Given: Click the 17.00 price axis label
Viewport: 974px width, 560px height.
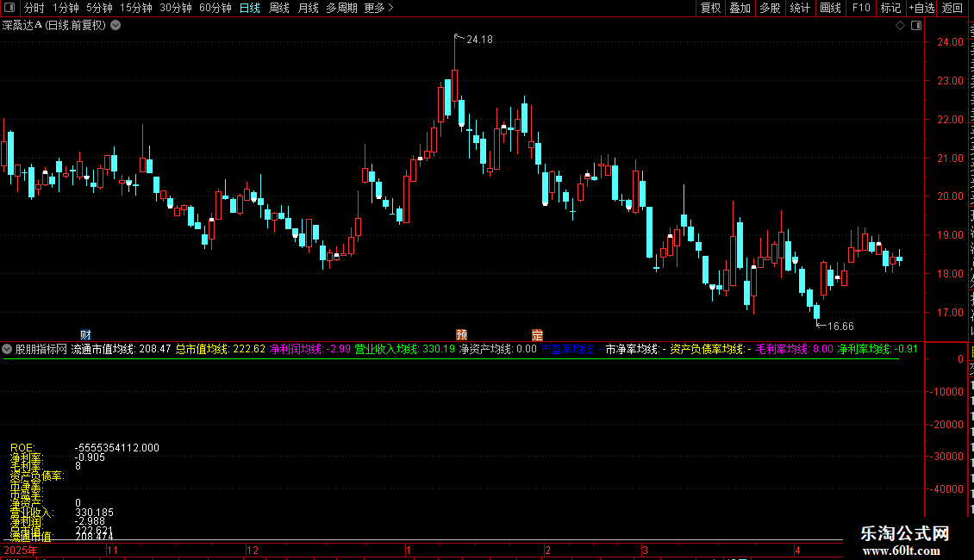Looking at the screenshot, I should point(950,313).
